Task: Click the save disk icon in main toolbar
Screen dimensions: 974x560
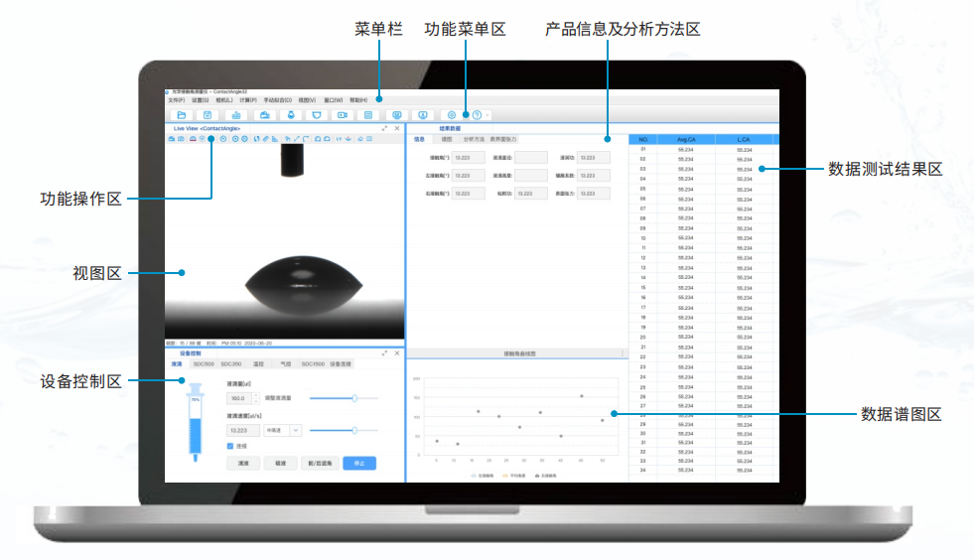Action: pyautogui.click(x=208, y=115)
